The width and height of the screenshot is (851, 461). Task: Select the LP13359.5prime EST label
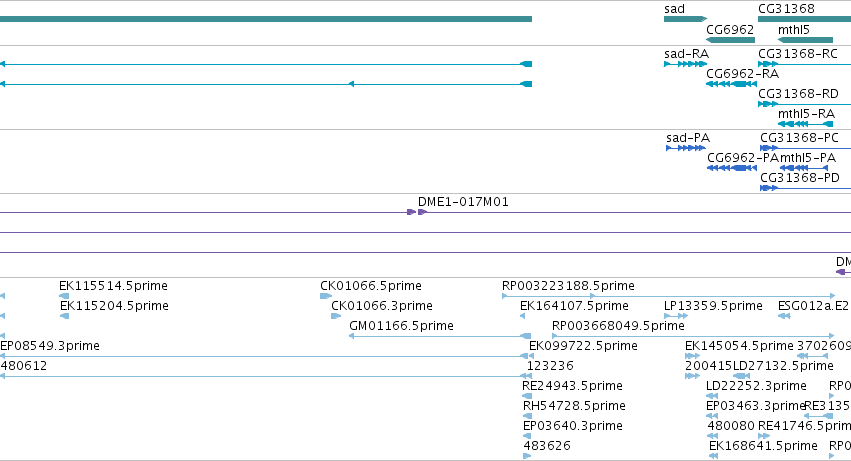tap(713, 306)
